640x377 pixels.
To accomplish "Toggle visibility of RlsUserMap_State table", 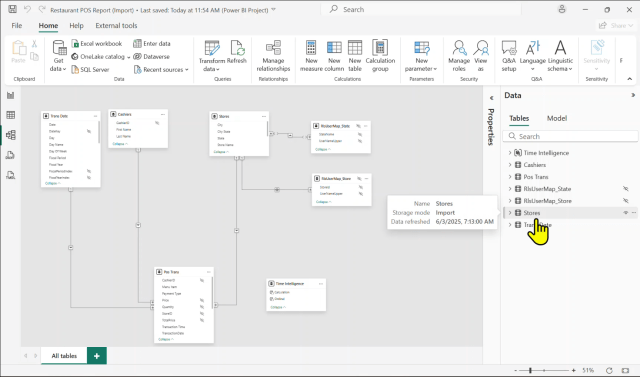I will click(625, 189).
